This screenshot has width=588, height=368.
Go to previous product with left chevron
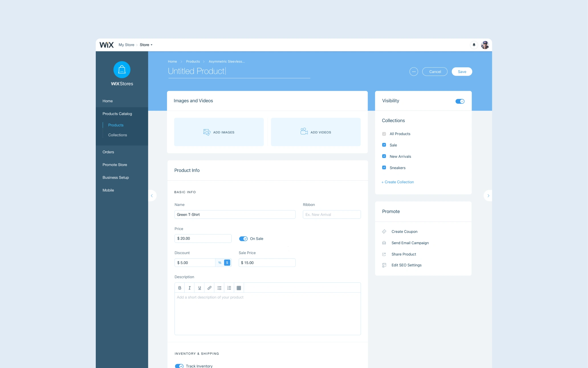152,196
